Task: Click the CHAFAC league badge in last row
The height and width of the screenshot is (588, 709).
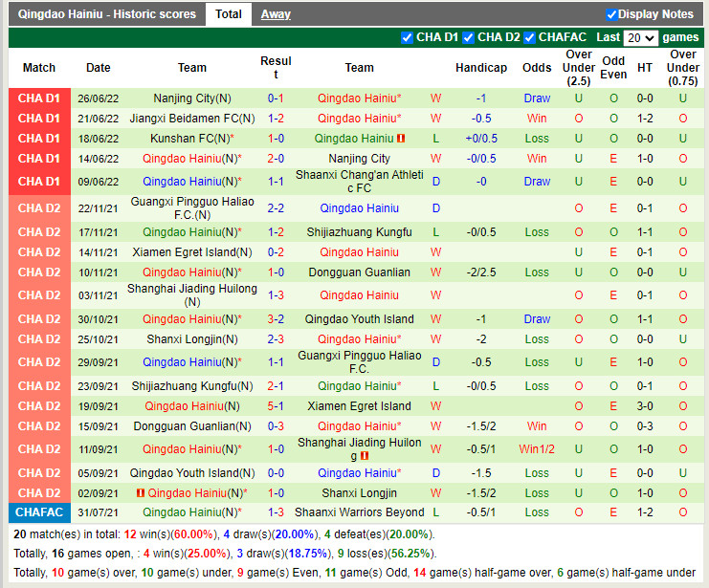Action: [x=39, y=513]
